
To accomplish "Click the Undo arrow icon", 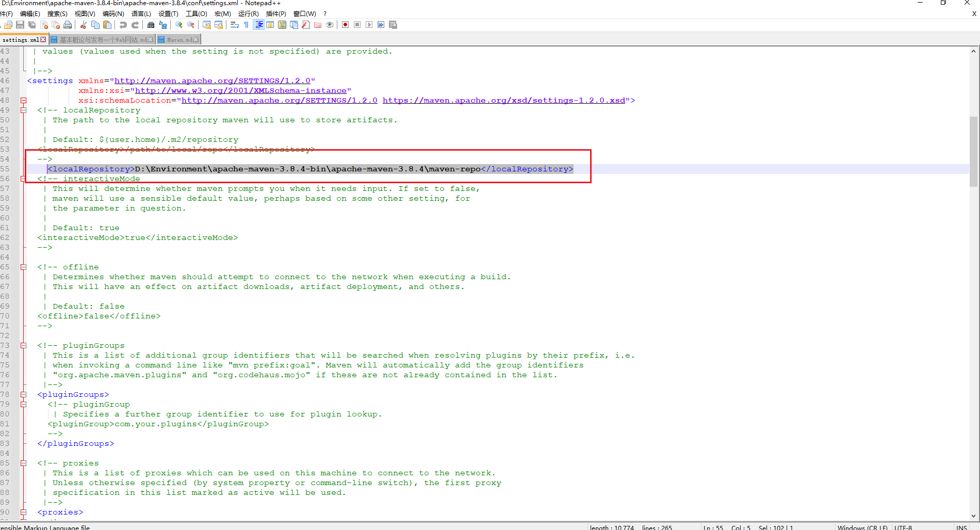I will (x=123, y=25).
